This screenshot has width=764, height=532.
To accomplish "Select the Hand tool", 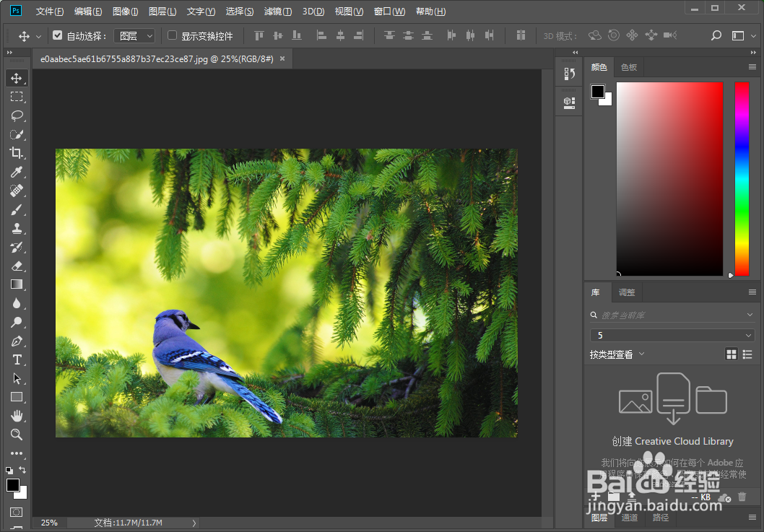I will (17, 416).
